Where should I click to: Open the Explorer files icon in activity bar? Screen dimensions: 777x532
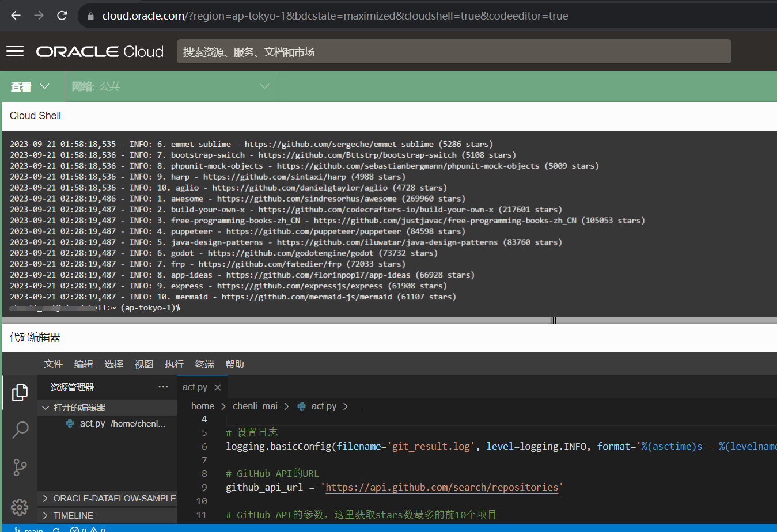coord(20,393)
